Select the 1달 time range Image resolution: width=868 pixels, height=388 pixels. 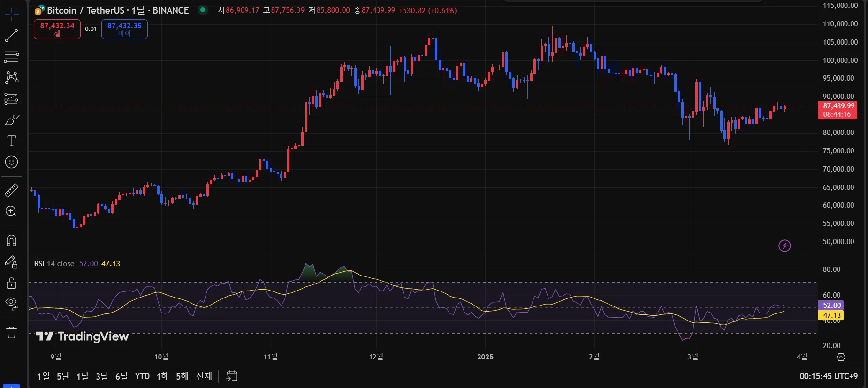coord(83,376)
